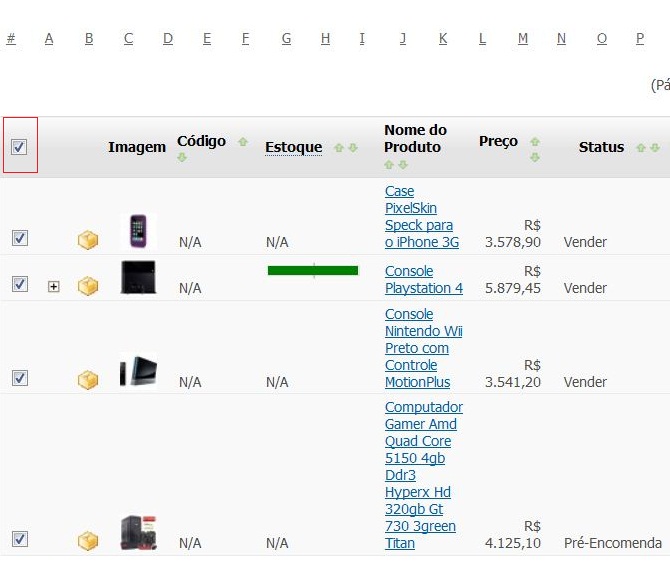Sort Código column ascending with up arrow
This screenshot has height=565, width=670.
click(243, 141)
